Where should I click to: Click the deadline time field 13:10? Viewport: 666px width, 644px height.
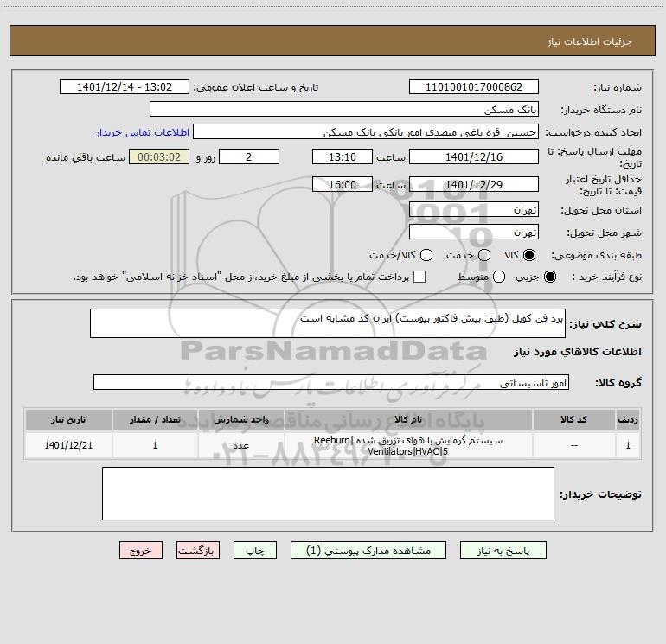343,156
